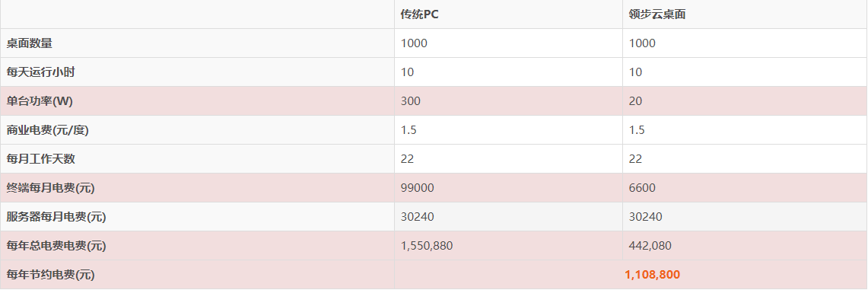Click the 传统PC 30240 server cost cell
Image resolution: width=868 pixels, height=290 pixels.
click(418, 217)
